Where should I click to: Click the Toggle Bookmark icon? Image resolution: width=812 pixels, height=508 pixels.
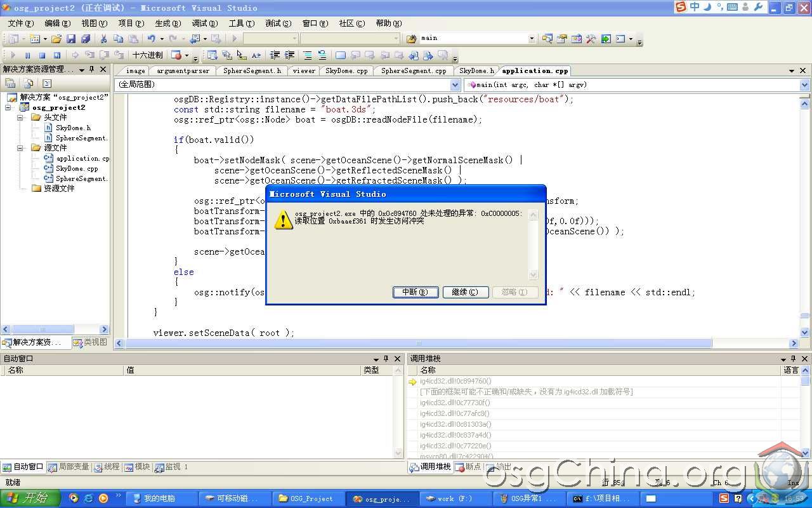click(x=341, y=55)
